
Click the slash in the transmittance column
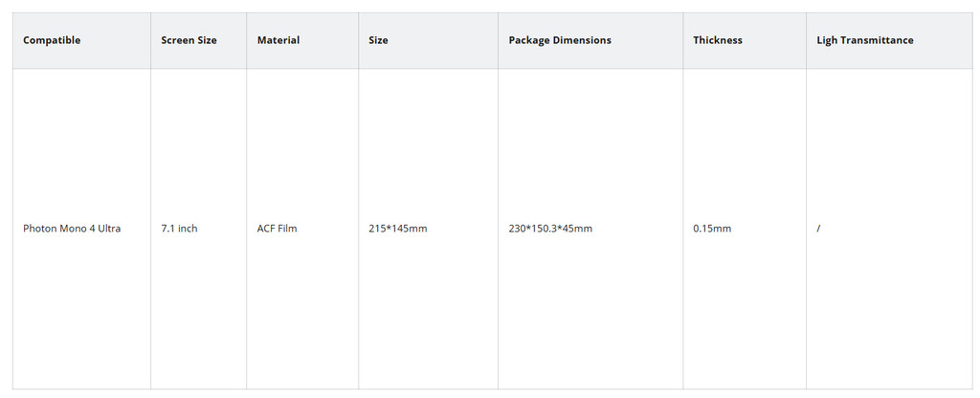coord(818,229)
